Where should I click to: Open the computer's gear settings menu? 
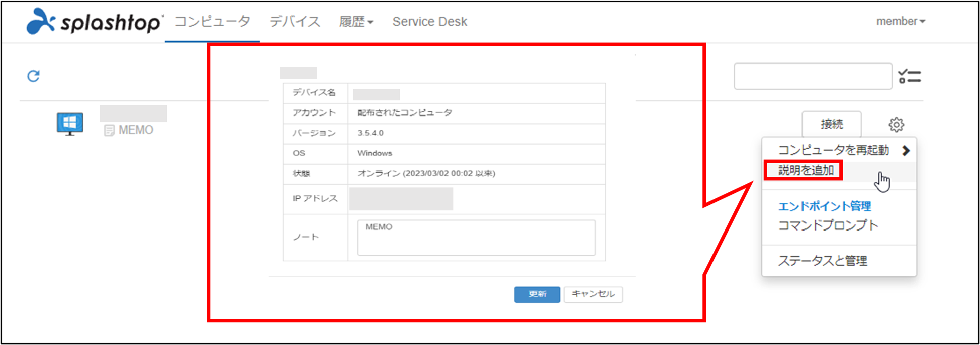click(896, 124)
